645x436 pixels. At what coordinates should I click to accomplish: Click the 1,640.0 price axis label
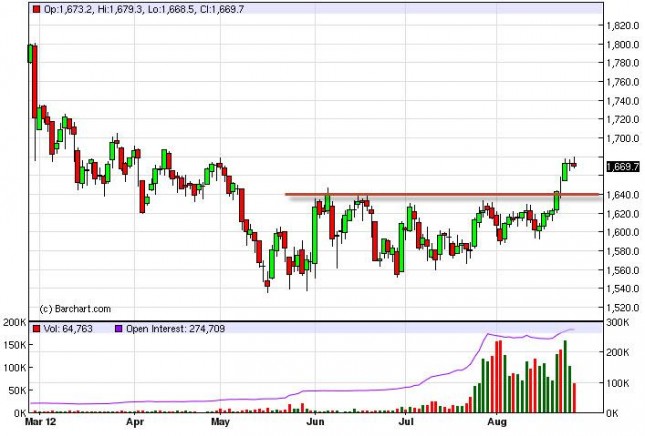pos(623,195)
